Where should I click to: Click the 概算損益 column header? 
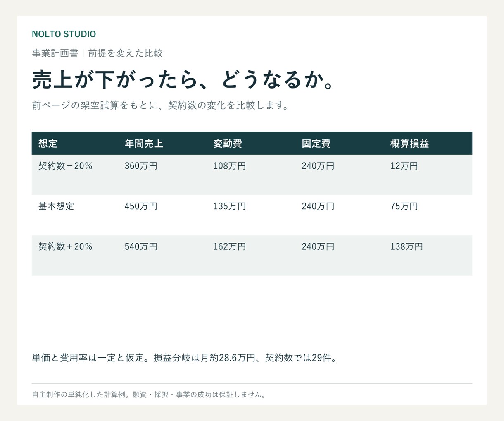[x=409, y=144]
